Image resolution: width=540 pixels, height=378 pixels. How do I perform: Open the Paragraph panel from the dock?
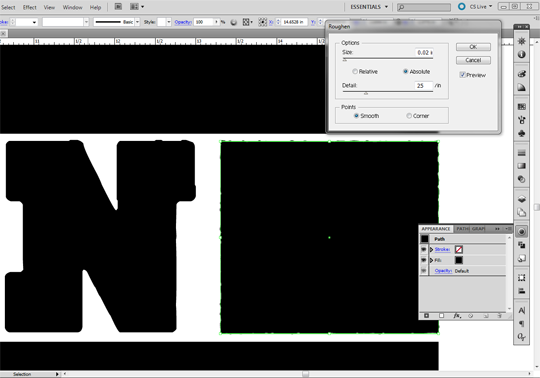click(521, 324)
